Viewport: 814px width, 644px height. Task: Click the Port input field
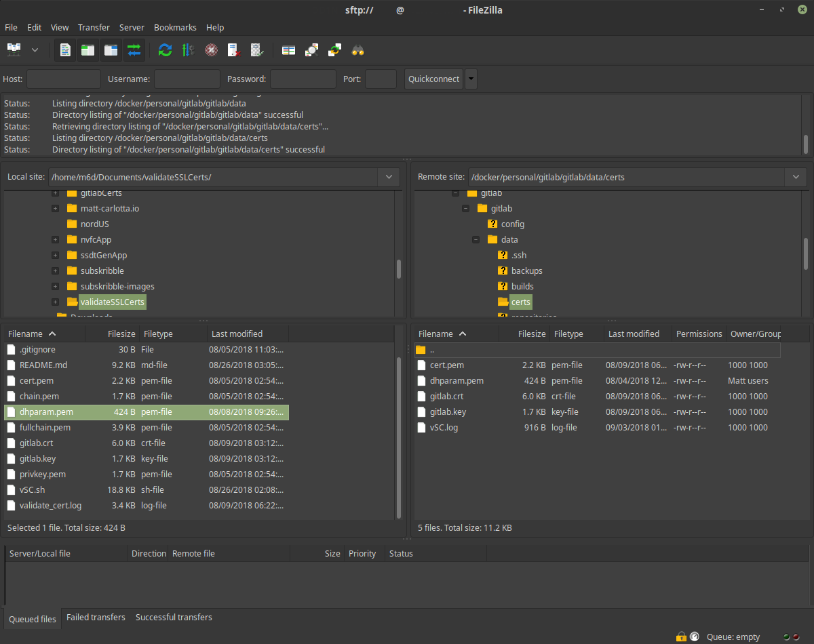381,79
